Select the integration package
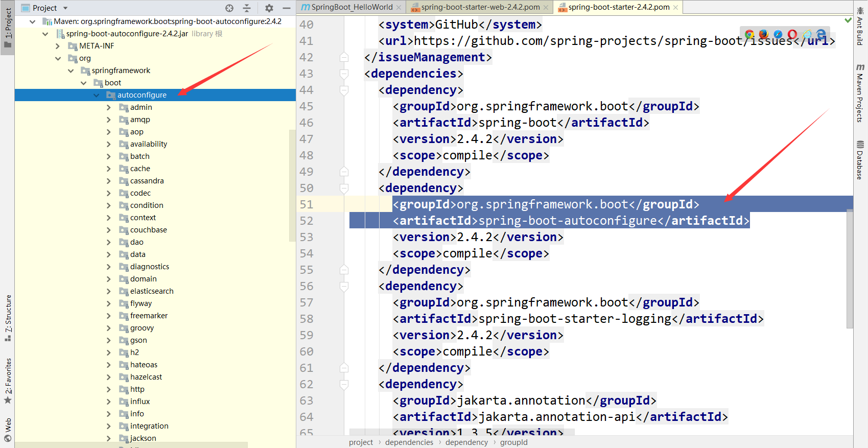Screen dimensions: 868x448 pyautogui.click(x=149, y=426)
